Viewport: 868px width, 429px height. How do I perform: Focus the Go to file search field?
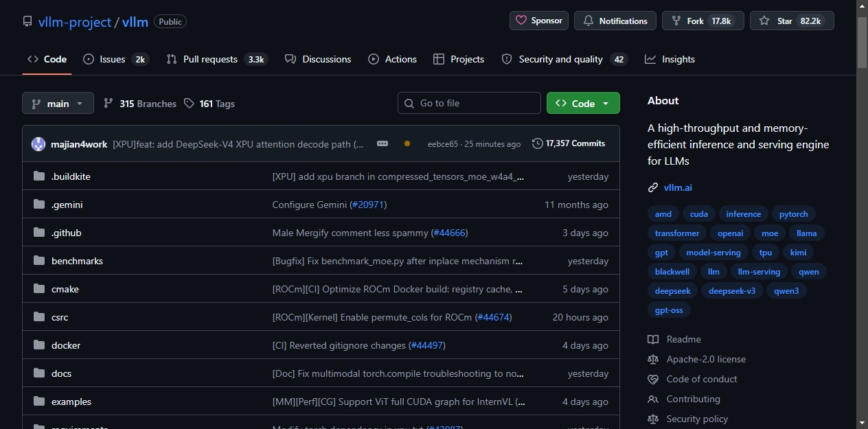click(x=469, y=103)
